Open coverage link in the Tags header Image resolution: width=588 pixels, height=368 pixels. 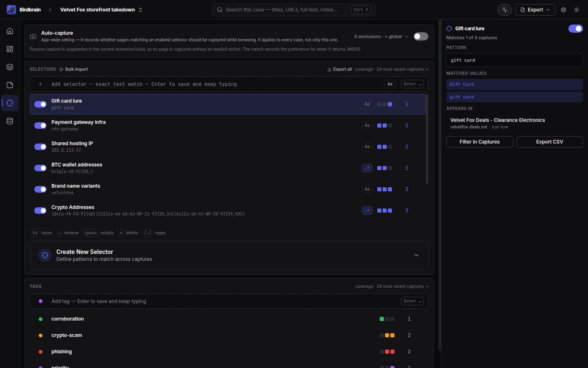[x=392, y=287]
